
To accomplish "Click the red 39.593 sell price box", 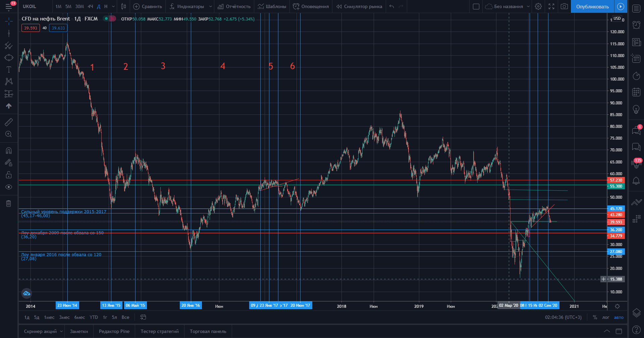I will (31, 28).
